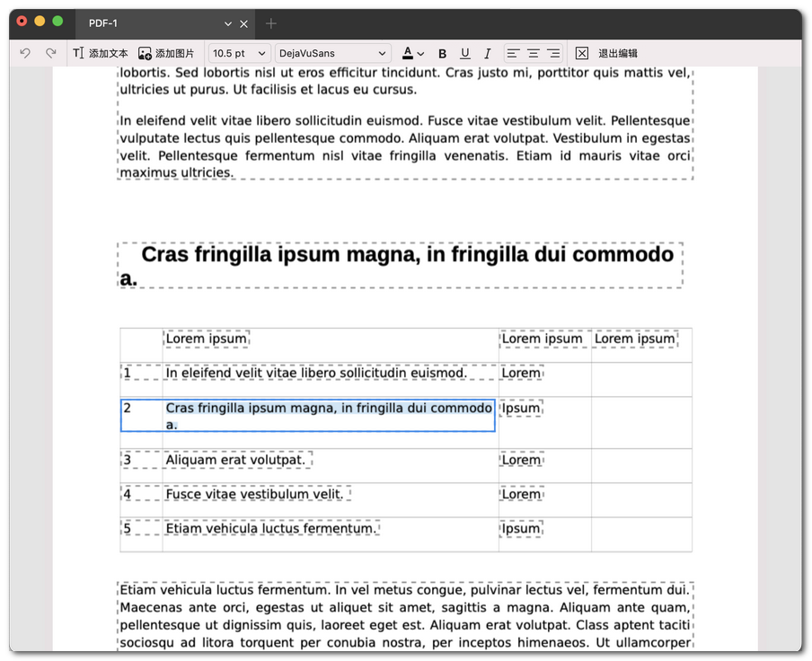Click 'Ipsum' in table row 2

pyautogui.click(x=521, y=408)
